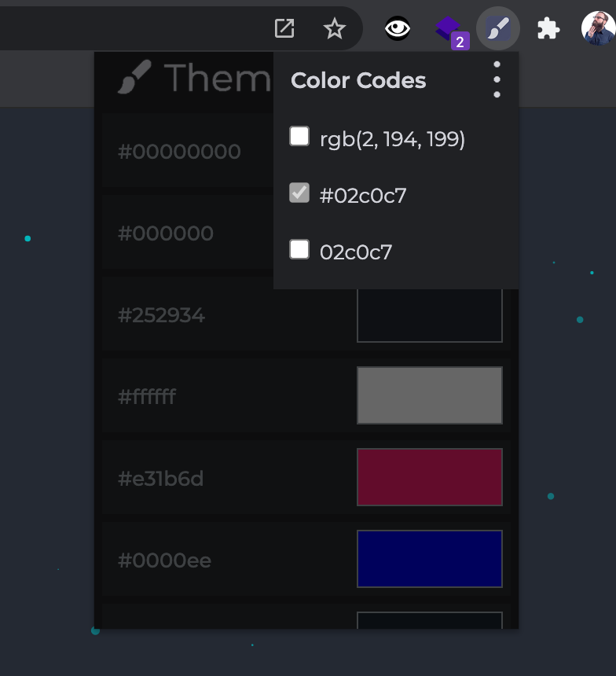Image resolution: width=616 pixels, height=676 pixels.
Task: Uncheck the #02c0c7 checkbox
Action: 299,193
